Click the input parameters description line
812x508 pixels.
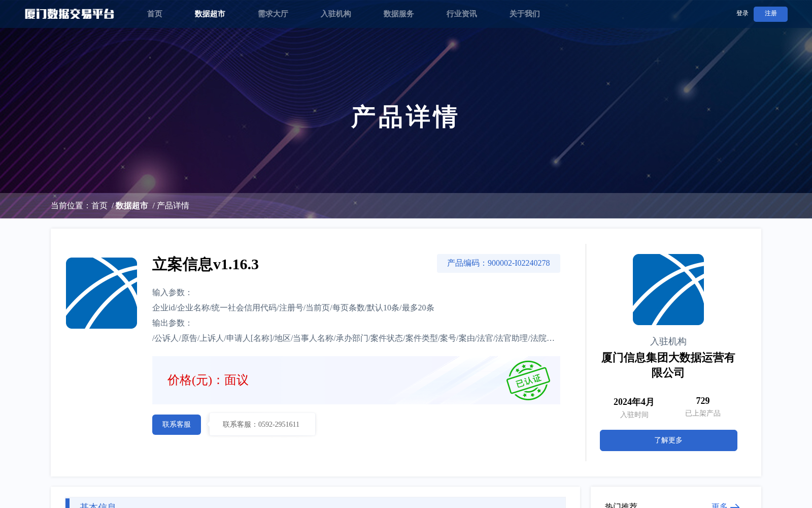click(x=293, y=308)
